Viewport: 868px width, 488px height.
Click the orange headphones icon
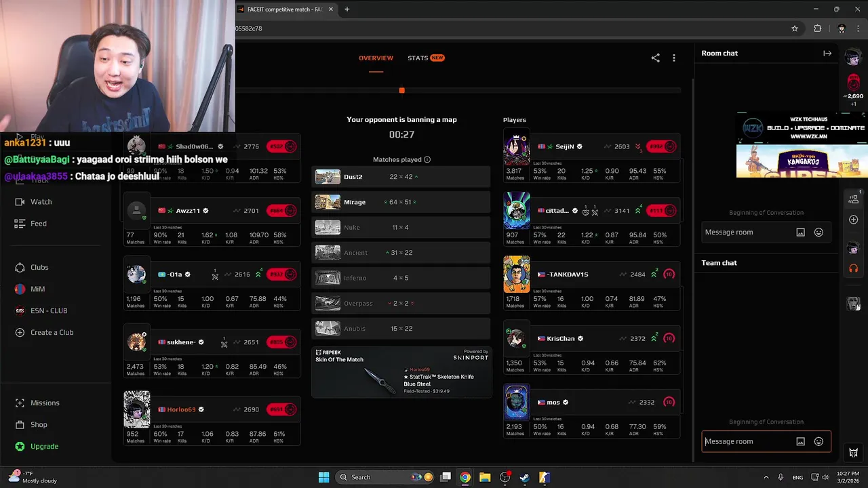(854, 268)
